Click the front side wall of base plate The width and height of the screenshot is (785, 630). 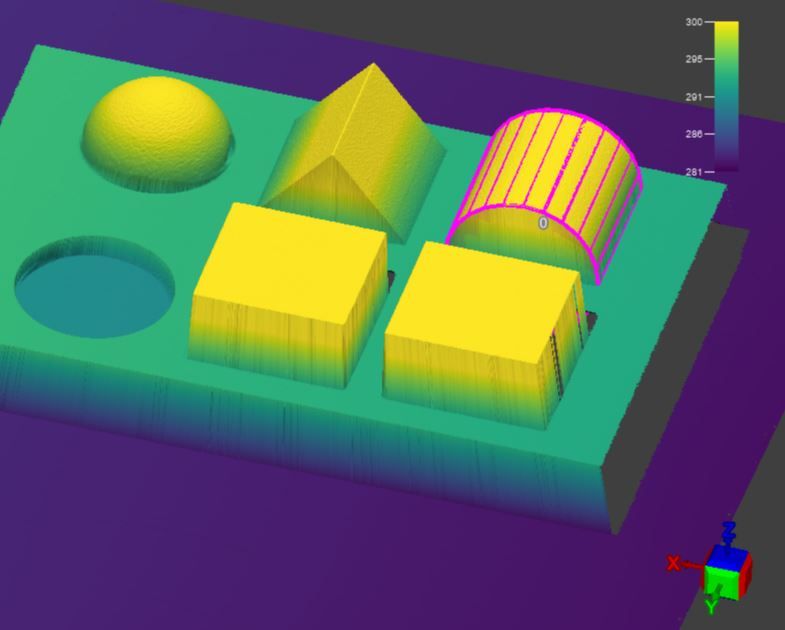(300, 440)
